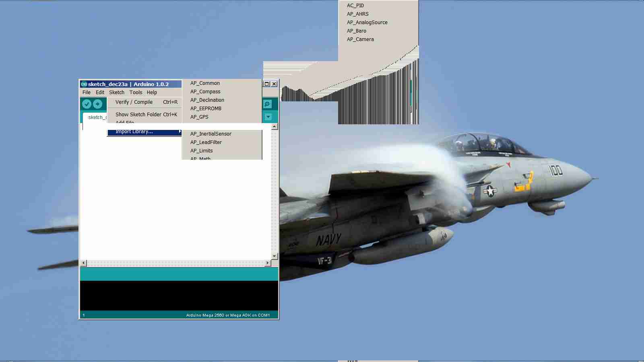Click the horizontal scrollbar right arrow

[x=268, y=263]
